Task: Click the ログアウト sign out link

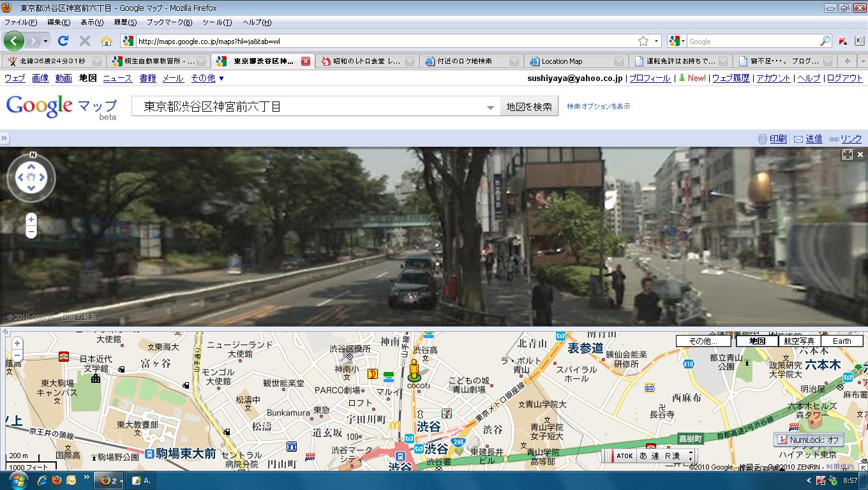Action: pos(844,78)
